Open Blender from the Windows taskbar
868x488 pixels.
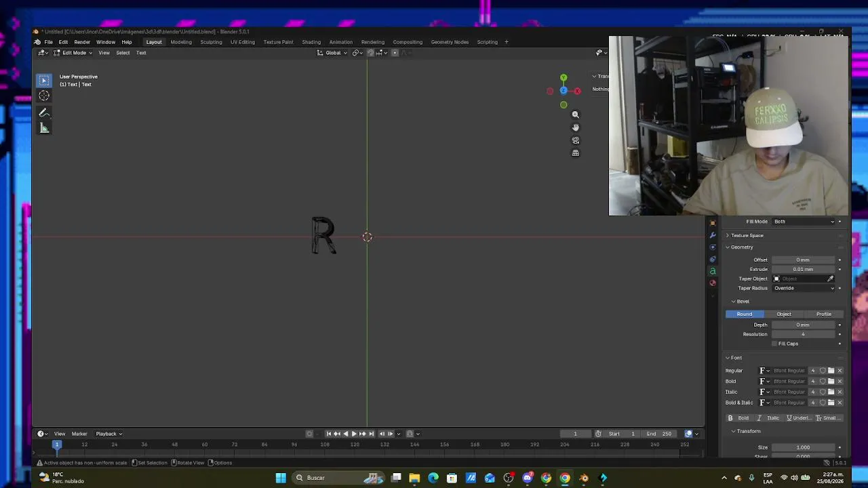click(584, 478)
